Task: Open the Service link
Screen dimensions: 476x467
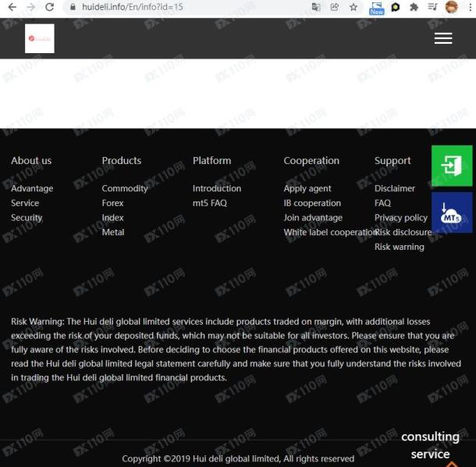Action: 25,203
